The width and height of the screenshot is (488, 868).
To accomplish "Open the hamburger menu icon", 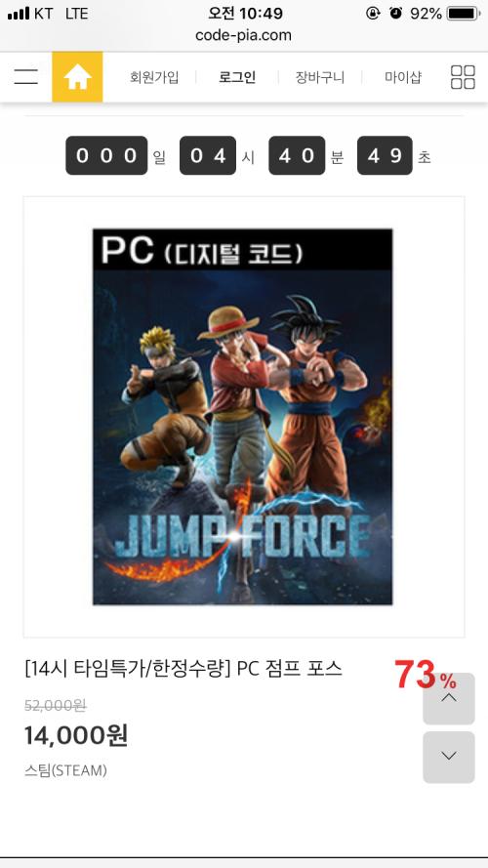I will coord(26,76).
